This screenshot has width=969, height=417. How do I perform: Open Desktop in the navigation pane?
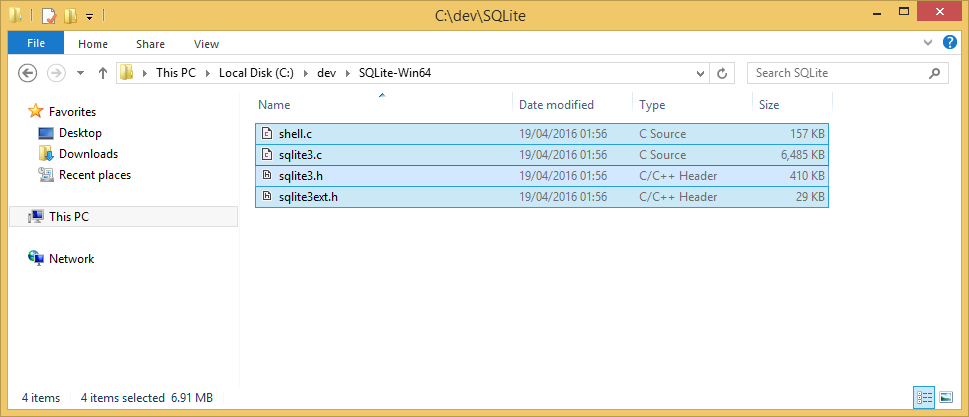80,133
